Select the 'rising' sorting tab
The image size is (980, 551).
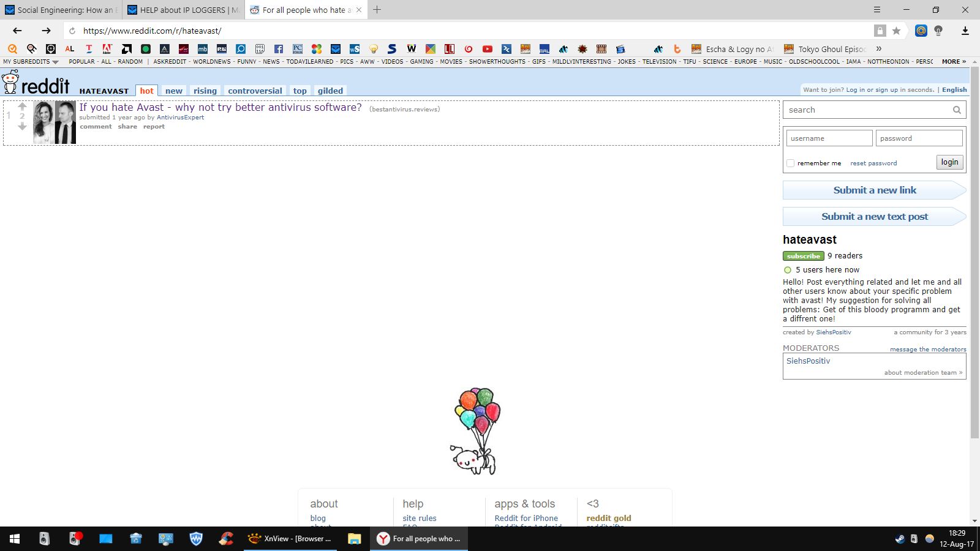coord(205,91)
